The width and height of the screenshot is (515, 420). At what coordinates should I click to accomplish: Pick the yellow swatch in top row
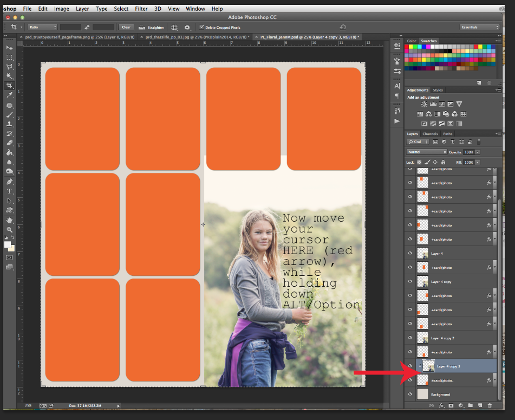coord(412,47)
